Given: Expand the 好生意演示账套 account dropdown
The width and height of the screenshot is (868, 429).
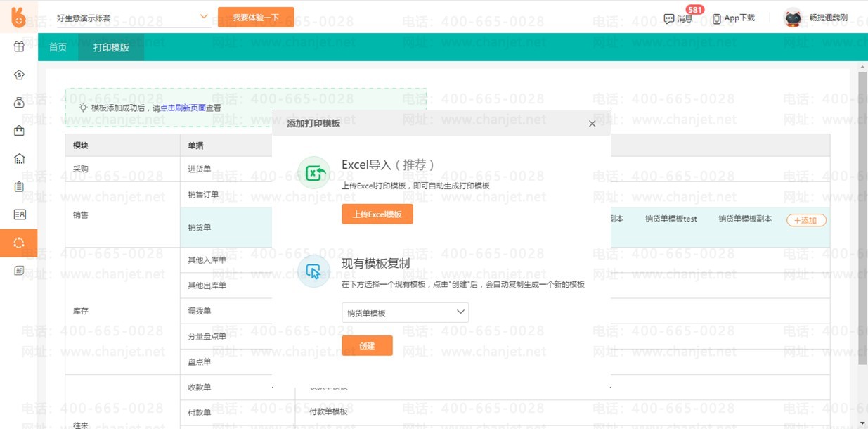Looking at the screenshot, I should (x=204, y=16).
